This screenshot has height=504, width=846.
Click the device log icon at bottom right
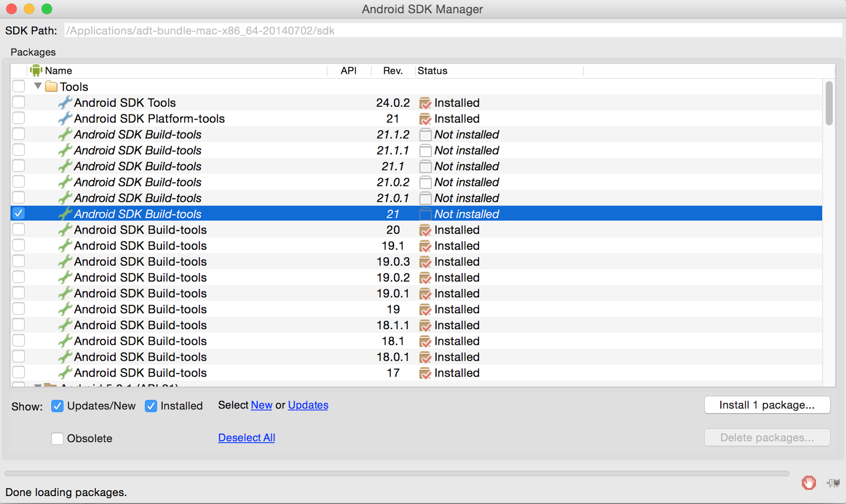coord(834,483)
